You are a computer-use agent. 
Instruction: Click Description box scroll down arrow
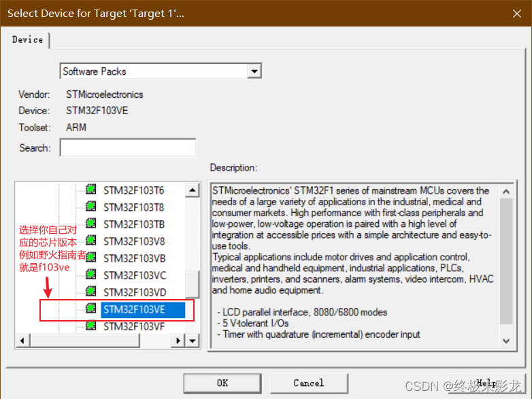point(506,341)
